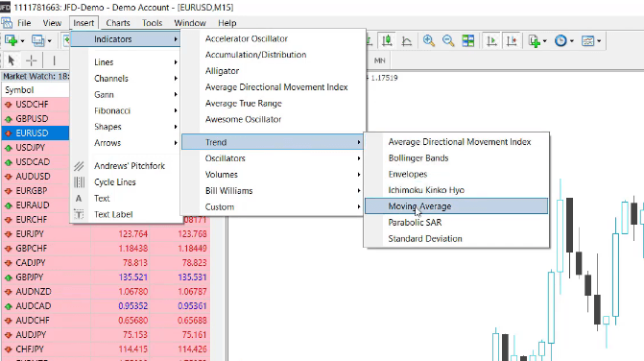Click the Zoom In magnifier icon
Screen dimensions: 644x361
point(429,40)
